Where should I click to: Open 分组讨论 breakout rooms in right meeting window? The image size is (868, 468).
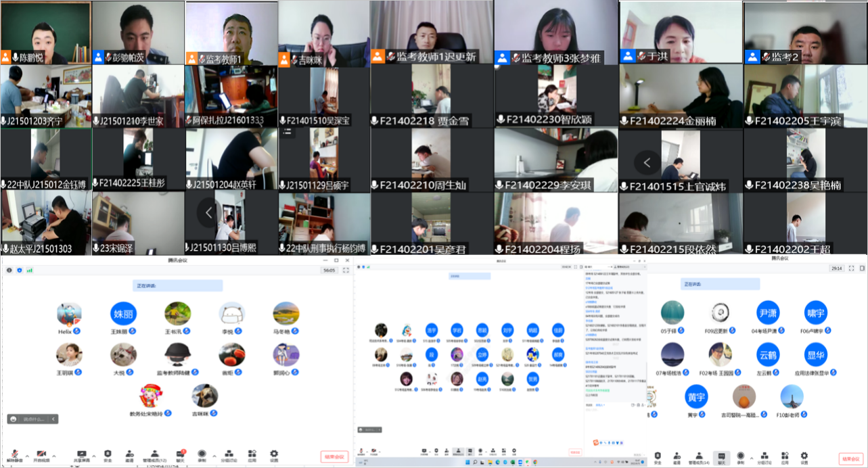(764, 457)
